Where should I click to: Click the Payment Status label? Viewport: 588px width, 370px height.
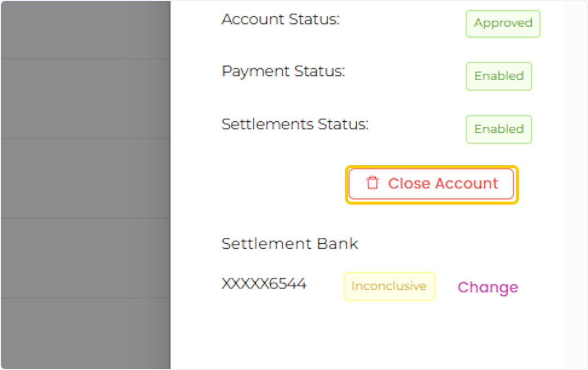click(x=283, y=71)
